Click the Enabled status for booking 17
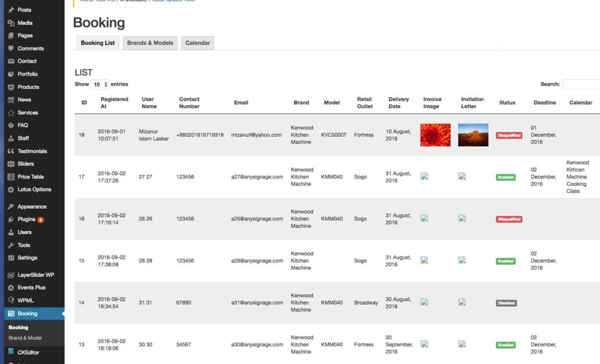The width and height of the screenshot is (600, 364). click(505, 177)
